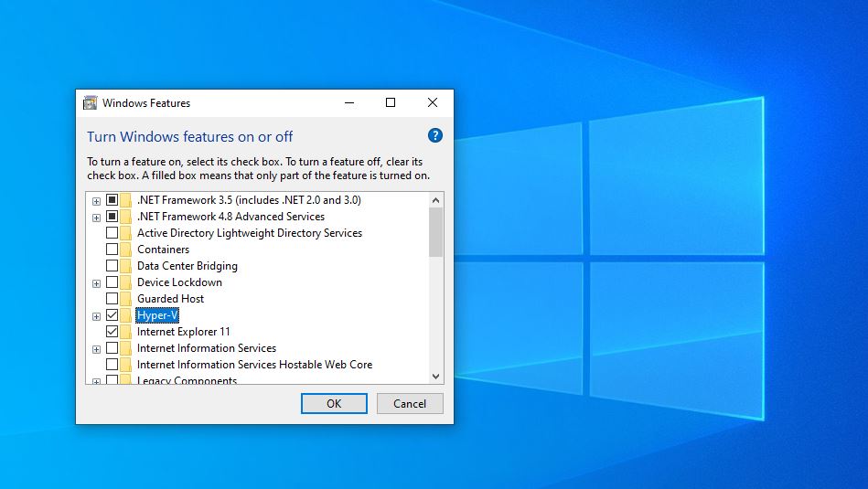Select the Data Center Bridging entry
Viewport: 868px width, 489px height.
[x=188, y=266]
